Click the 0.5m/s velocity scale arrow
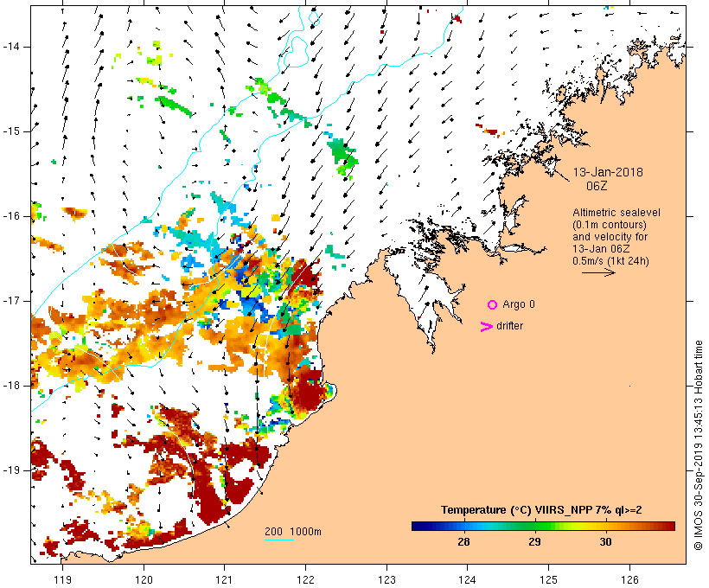Image resolution: width=709 pixels, height=588 pixels. click(598, 272)
